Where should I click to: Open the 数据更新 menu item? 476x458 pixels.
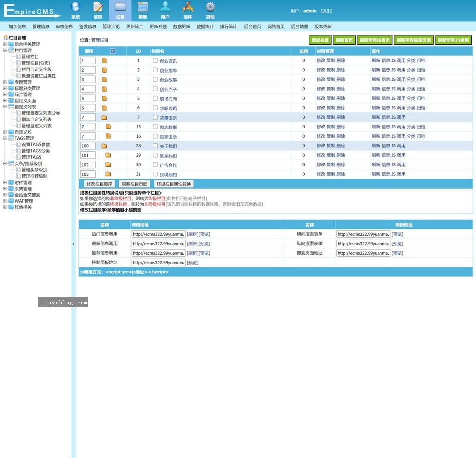point(181,27)
